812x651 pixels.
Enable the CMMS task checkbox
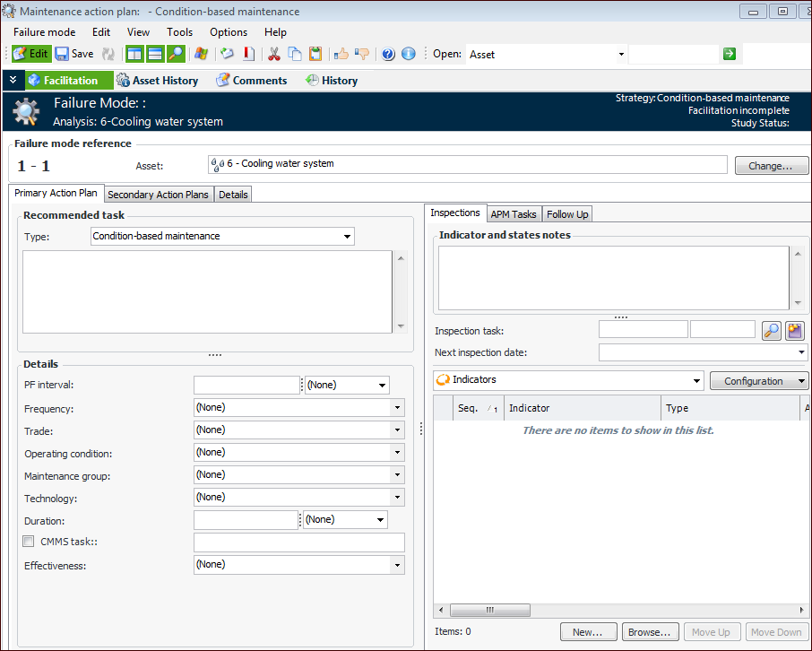30,542
